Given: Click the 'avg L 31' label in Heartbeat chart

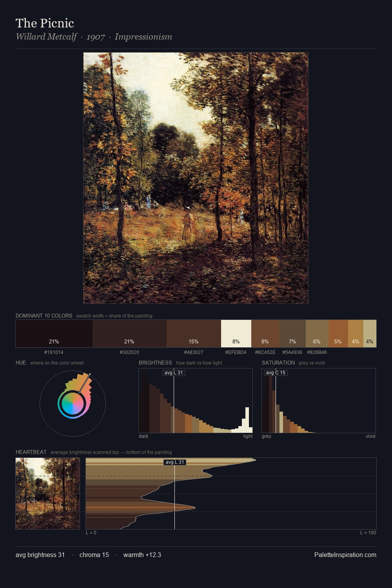Looking at the screenshot, I should [175, 462].
